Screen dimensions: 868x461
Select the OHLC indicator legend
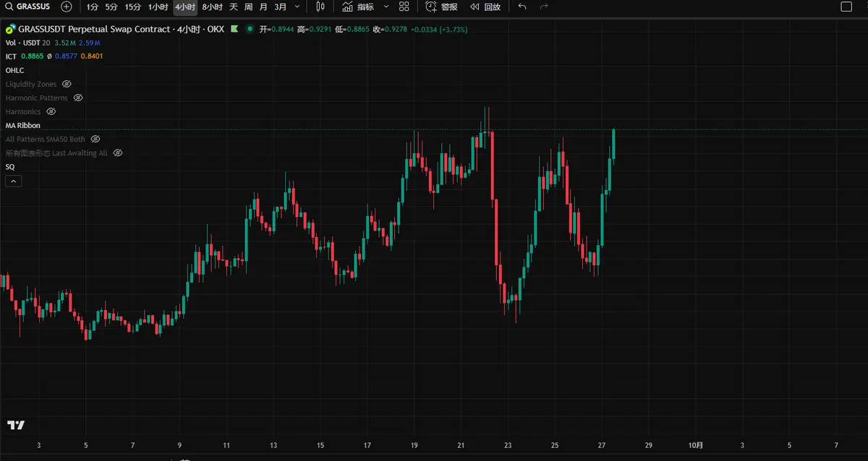click(14, 70)
